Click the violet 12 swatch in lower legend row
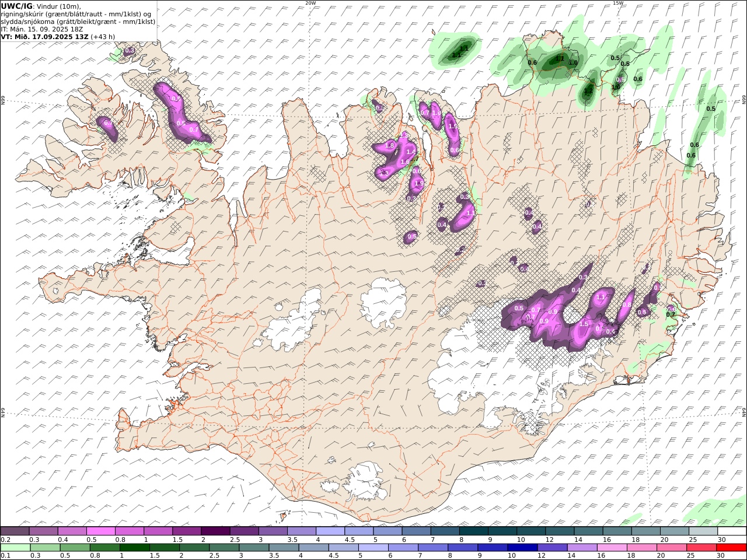 551,548
